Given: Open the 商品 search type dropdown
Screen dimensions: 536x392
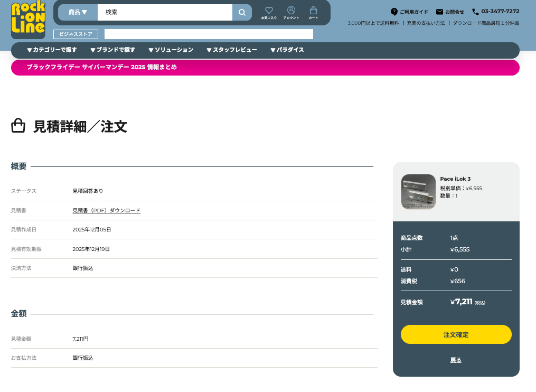Looking at the screenshot, I should [x=78, y=12].
